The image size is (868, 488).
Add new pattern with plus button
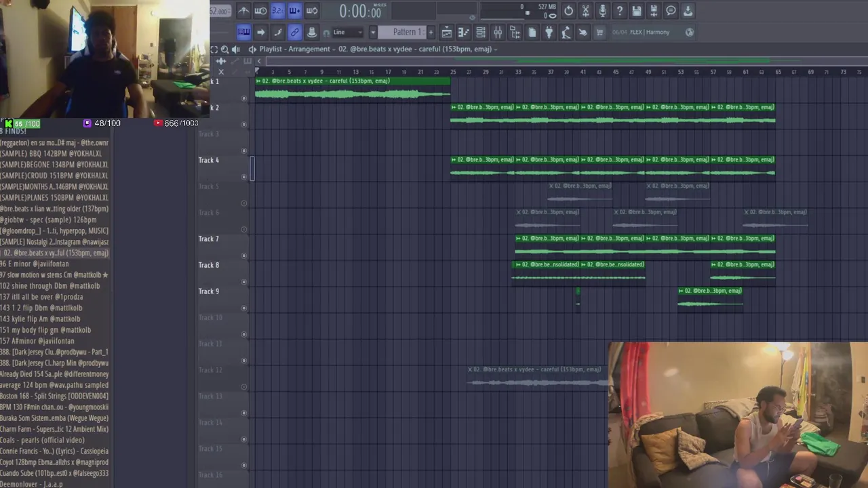[x=430, y=32]
